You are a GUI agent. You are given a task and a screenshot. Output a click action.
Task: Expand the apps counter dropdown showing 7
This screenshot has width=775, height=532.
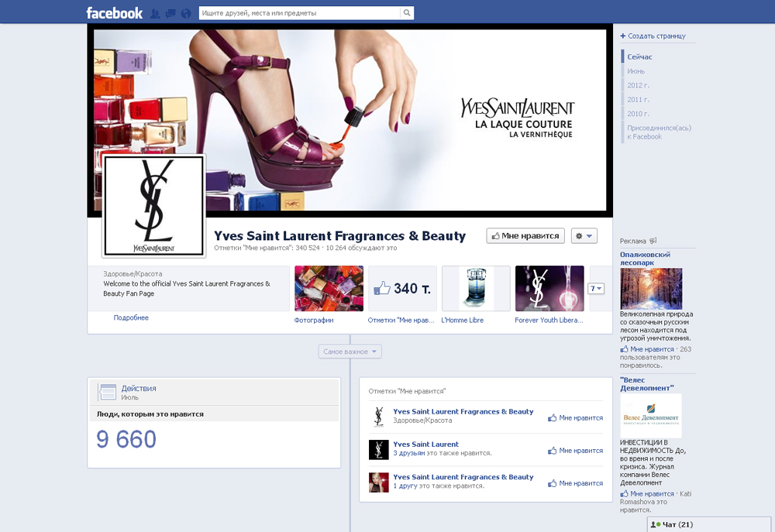tap(596, 289)
